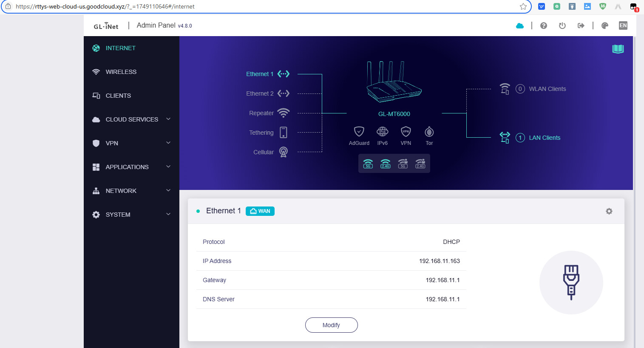644x348 pixels.
Task: Open the user manual book icon
Action: (618, 49)
